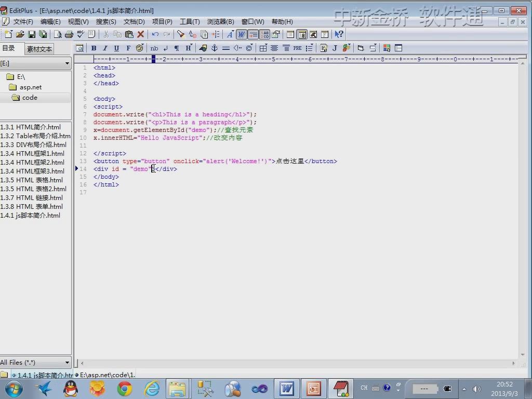Open Print Preview
This screenshot has width=532, height=399.
coord(58,34)
